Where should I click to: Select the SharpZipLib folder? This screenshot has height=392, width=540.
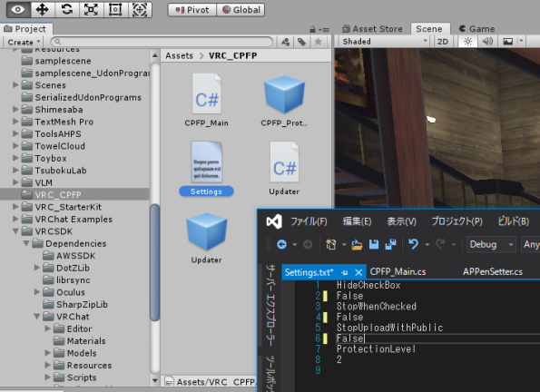tap(74, 305)
